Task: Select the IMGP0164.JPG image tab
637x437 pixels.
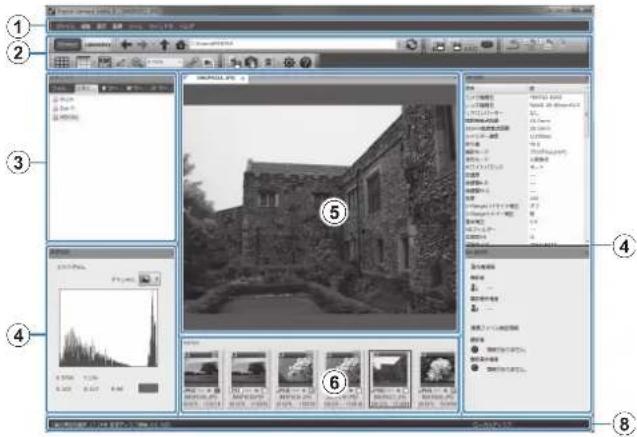Action: tap(215, 79)
